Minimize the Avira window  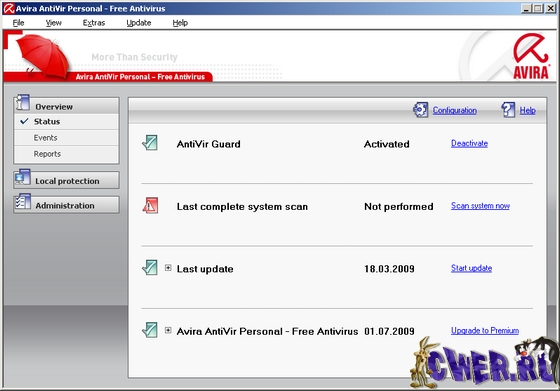click(526, 8)
